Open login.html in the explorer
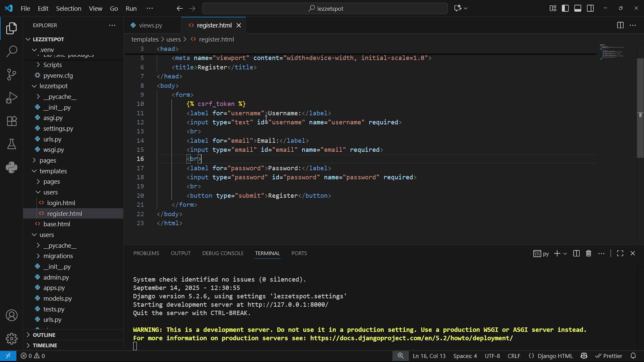Viewport: 644px width, 362px height. 61,203
